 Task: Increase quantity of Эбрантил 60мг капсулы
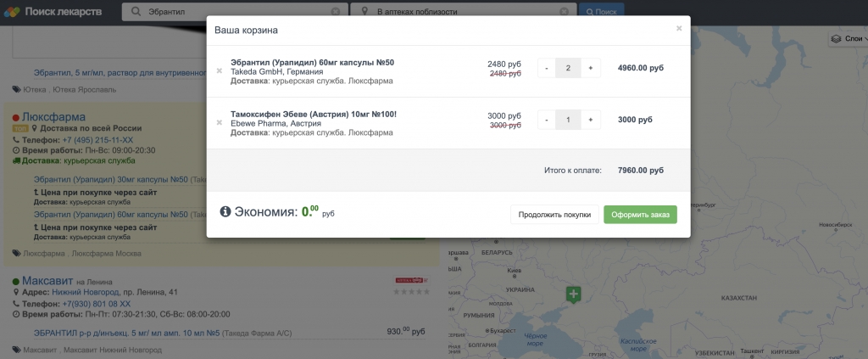591,68
